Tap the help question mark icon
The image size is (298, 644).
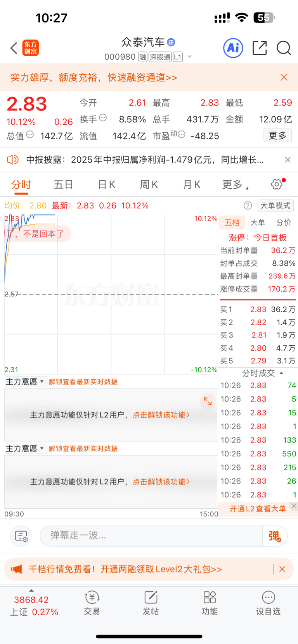coord(248,205)
